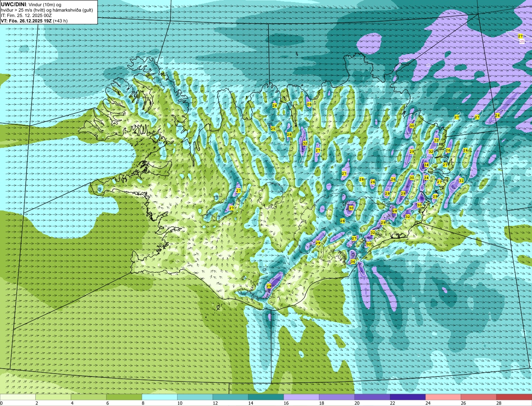Select the 8–10 m/s light cyan legend swatch

click(160, 397)
